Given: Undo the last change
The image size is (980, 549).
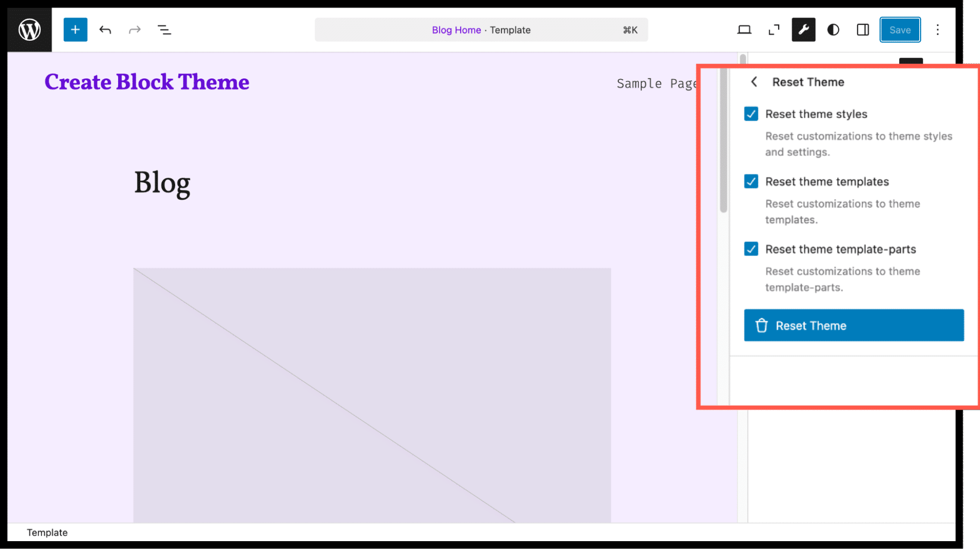Looking at the screenshot, I should tap(105, 30).
